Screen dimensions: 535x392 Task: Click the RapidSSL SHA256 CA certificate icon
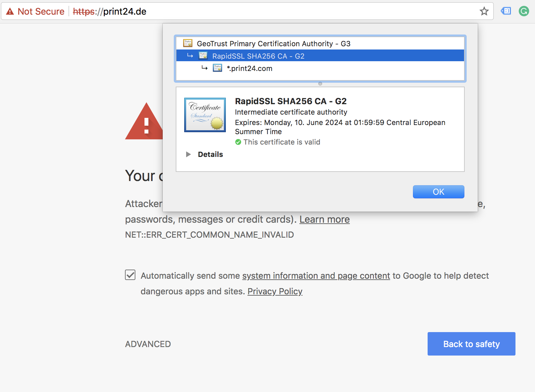coord(203,56)
